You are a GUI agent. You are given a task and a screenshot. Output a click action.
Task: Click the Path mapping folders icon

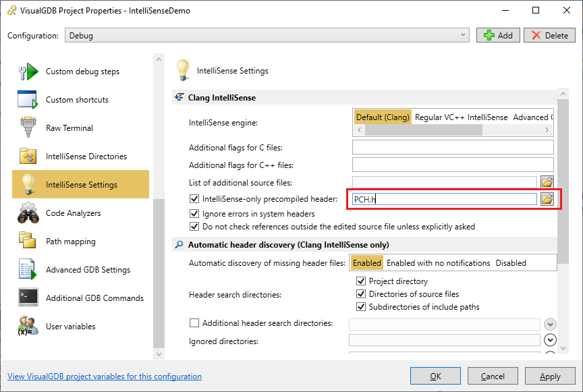pos(27,240)
